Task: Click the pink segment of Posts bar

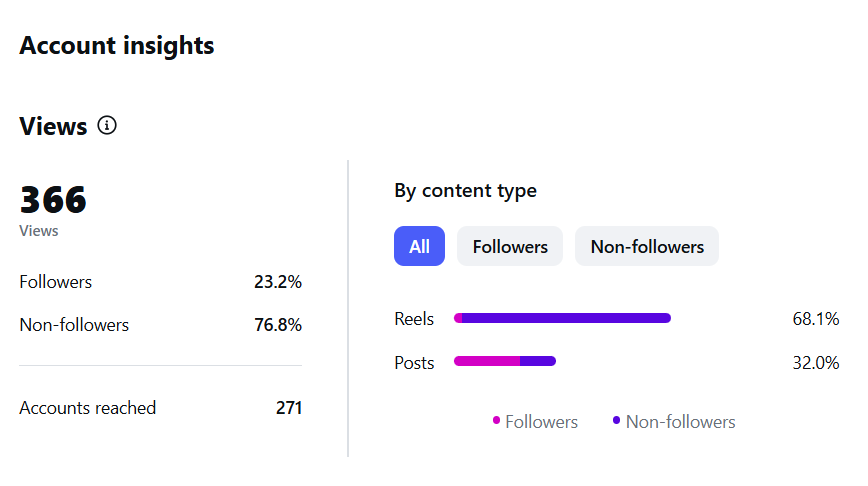Action: click(487, 361)
